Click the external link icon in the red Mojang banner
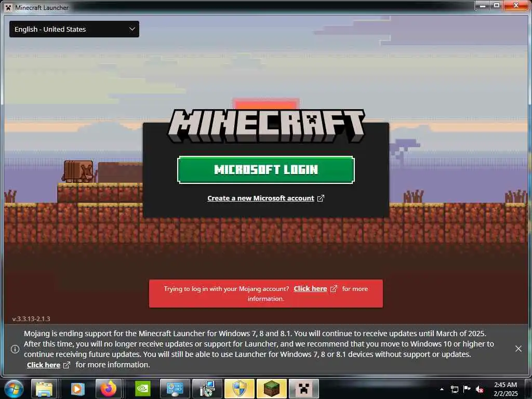Screen dimensions: 532x399 (x=334, y=289)
